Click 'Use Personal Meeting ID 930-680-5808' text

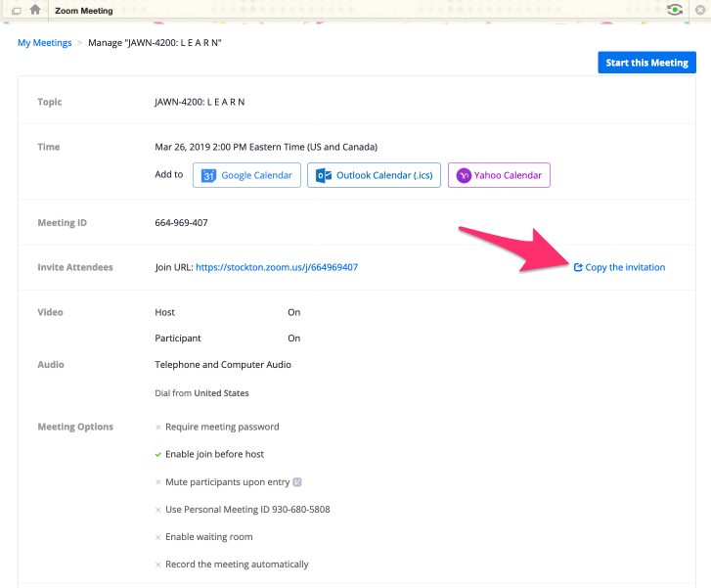(247, 510)
